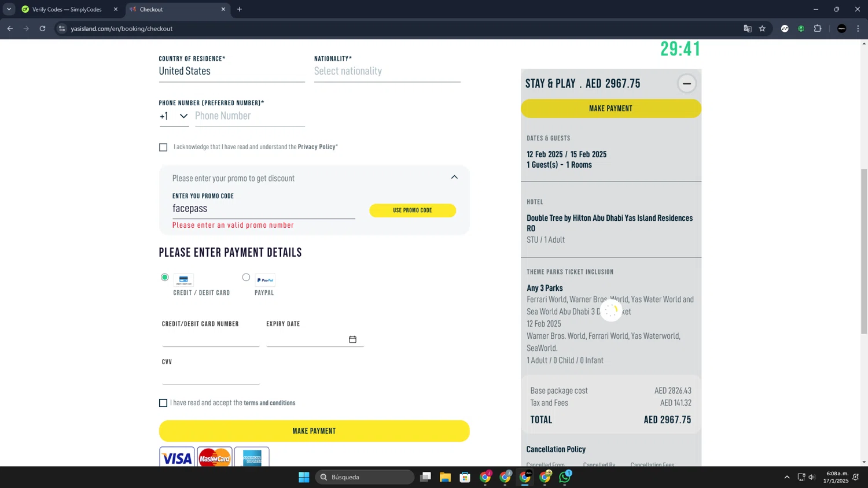
Task: Show hidden system tray icons
Action: coord(787,477)
